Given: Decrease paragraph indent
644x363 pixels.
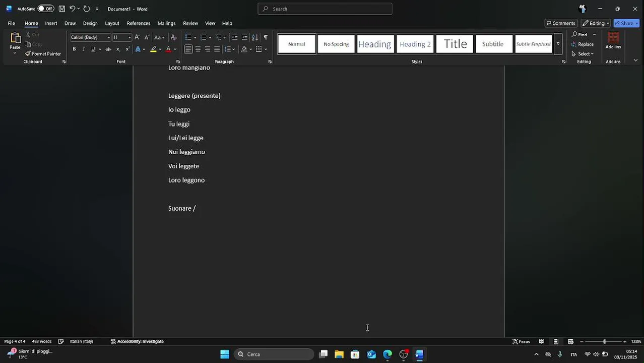Looking at the screenshot, I should 235,37.
